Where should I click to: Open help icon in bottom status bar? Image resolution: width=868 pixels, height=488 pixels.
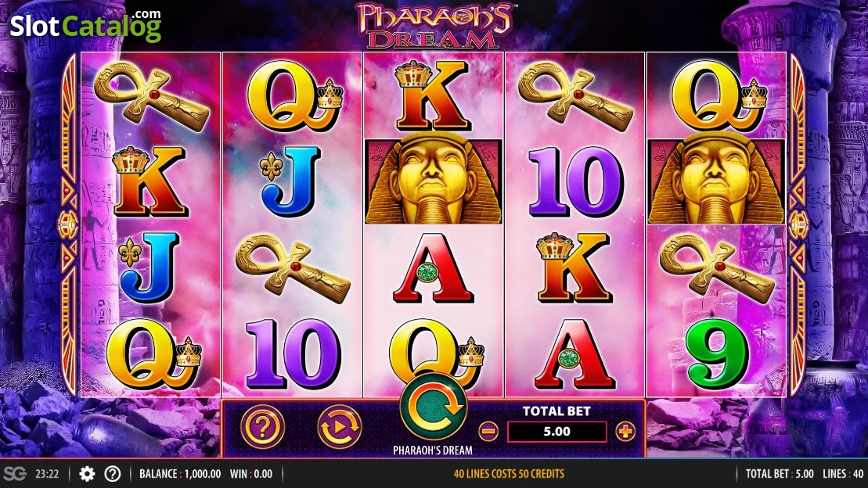click(113, 474)
